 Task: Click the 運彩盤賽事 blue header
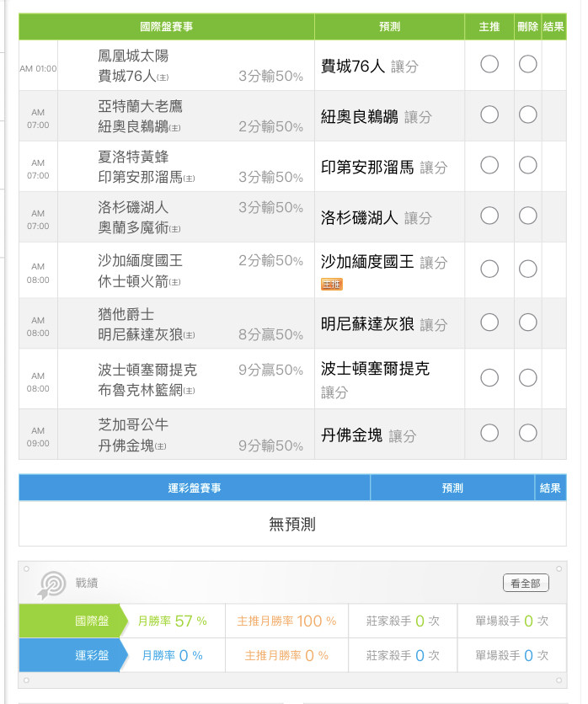pyautogui.click(x=195, y=488)
